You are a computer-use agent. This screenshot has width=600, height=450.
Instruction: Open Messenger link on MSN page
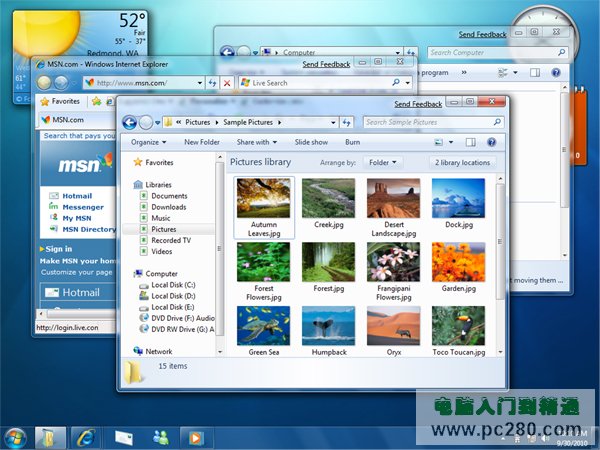click(x=83, y=207)
